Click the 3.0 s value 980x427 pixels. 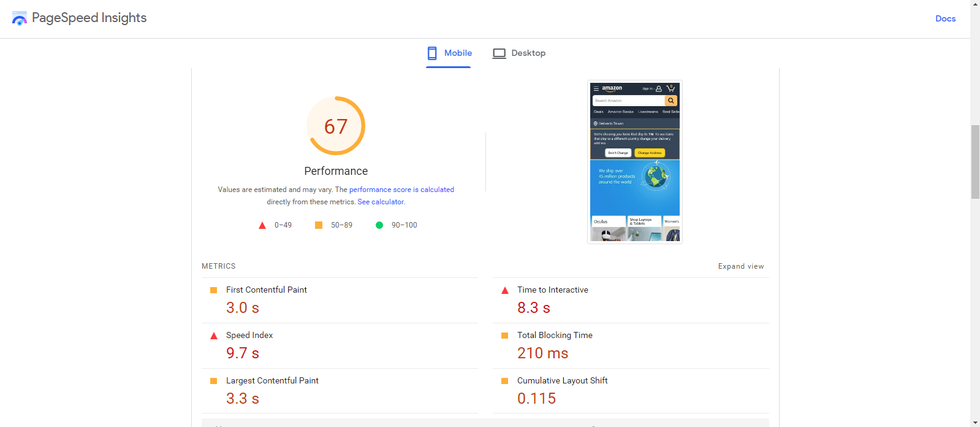pyautogui.click(x=243, y=308)
